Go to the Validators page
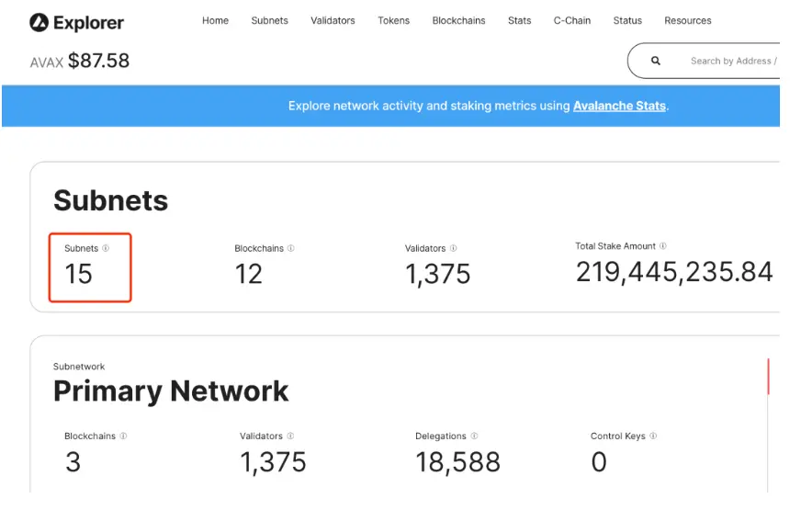Viewport: 812px width, 510px height. point(333,20)
